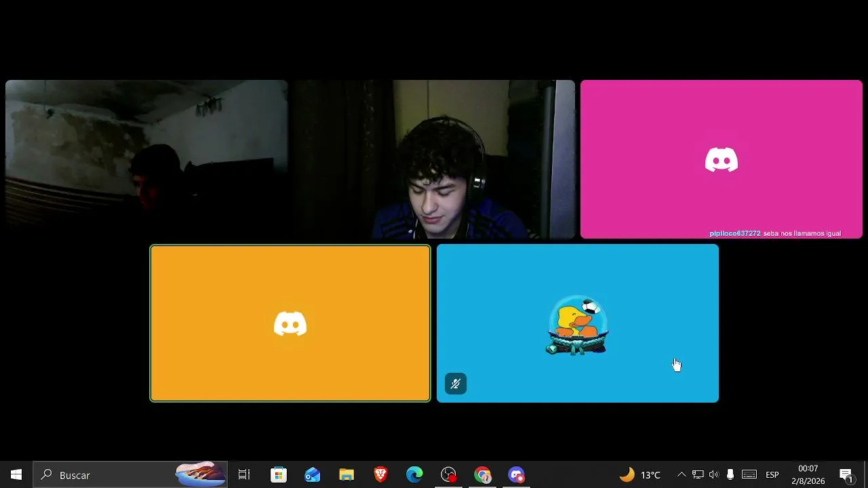The image size is (868, 488).
Task: Launch Microsoft Store from the taskbar
Action: pyautogui.click(x=279, y=475)
